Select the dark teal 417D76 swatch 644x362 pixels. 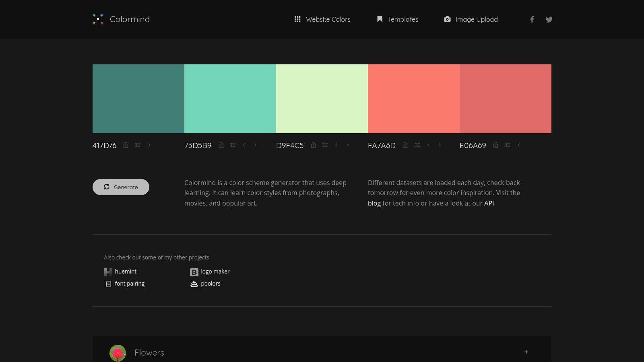[x=138, y=99]
